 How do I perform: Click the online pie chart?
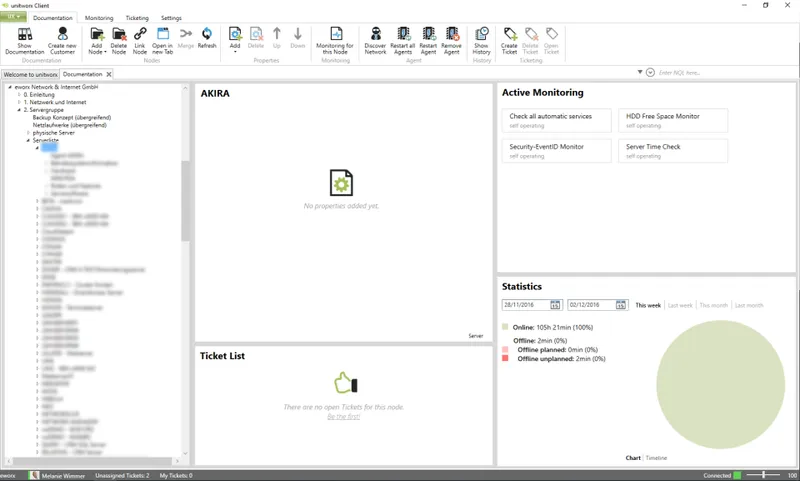[x=720, y=385]
